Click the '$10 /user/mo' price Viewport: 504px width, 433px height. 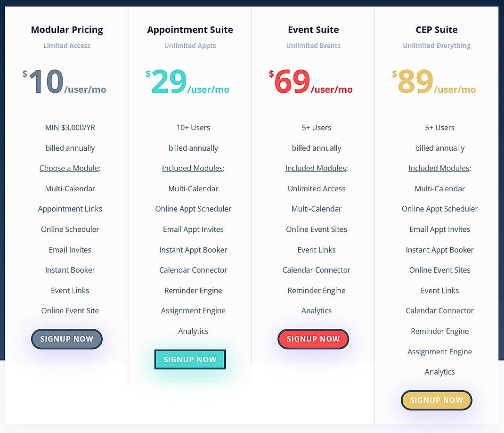[64, 82]
